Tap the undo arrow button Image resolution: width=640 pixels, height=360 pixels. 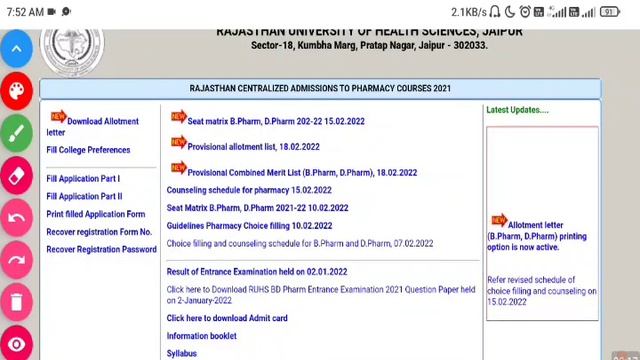coord(16,218)
